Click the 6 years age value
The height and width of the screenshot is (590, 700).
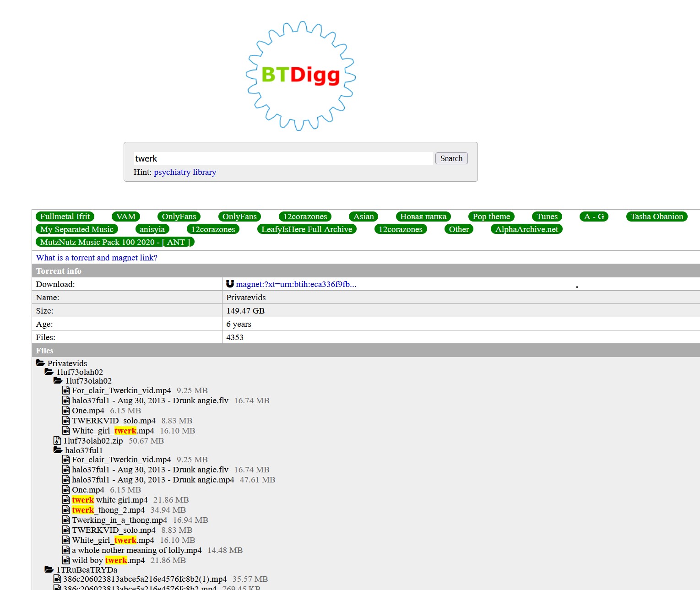(x=239, y=324)
